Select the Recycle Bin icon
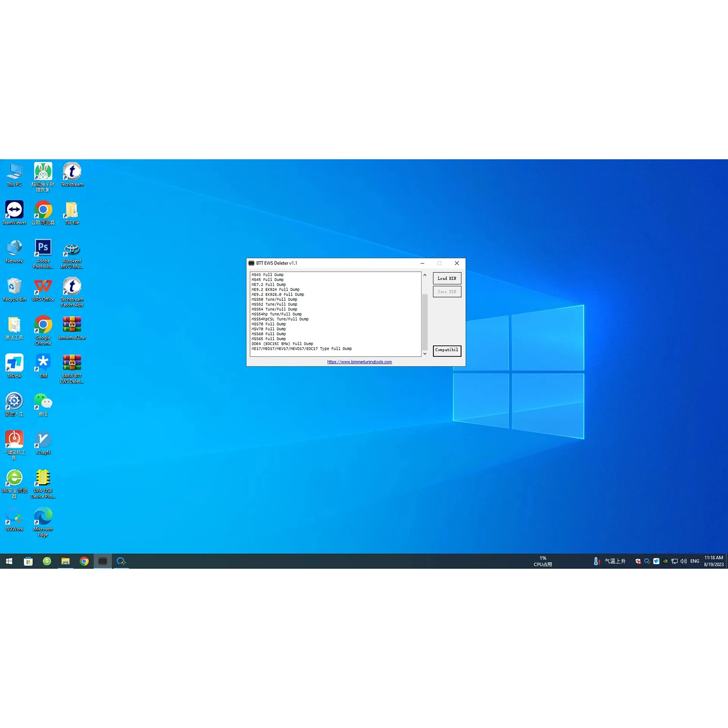Screen dimensions: 728x728 point(15,290)
